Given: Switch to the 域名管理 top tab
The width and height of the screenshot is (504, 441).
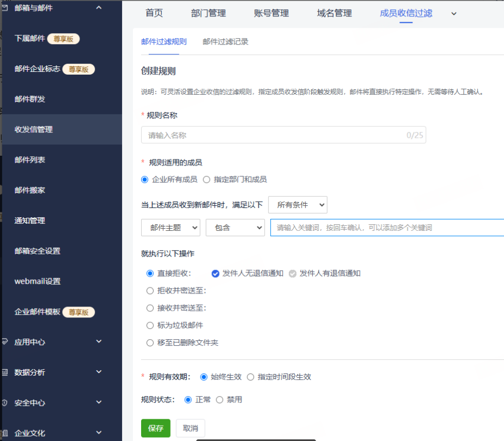Looking at the screenshot, I should [335, 13].
